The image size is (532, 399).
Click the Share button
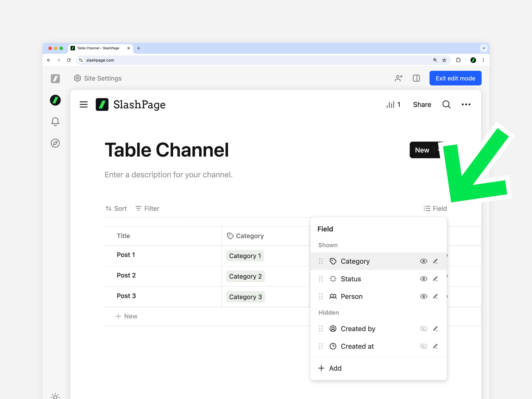(x=422, y=104)
